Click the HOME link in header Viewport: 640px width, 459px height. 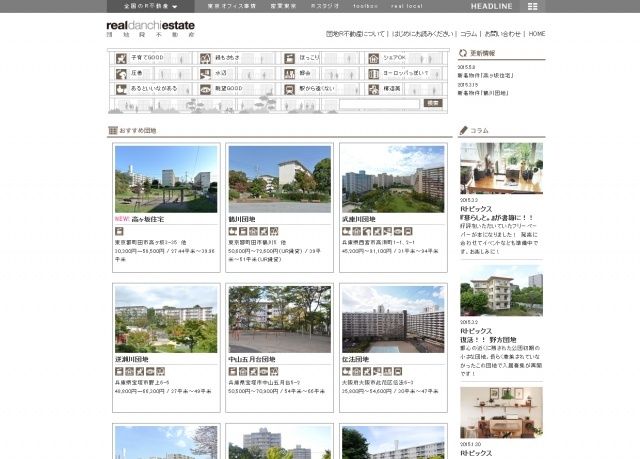point(537,33)
